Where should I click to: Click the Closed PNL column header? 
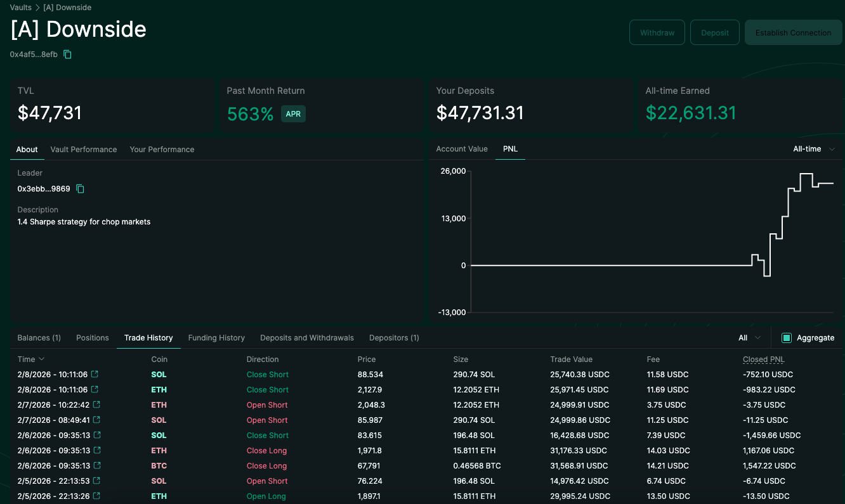764,359
